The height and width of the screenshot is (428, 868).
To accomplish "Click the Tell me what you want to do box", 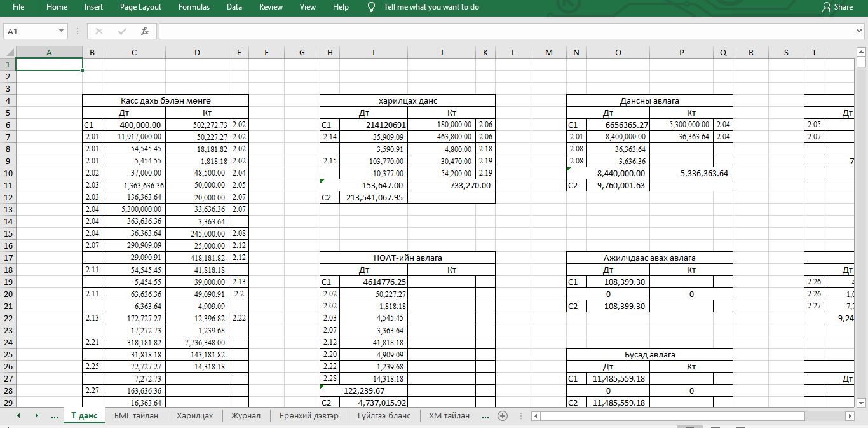I will pyautogui.click(x=431, y=7).
